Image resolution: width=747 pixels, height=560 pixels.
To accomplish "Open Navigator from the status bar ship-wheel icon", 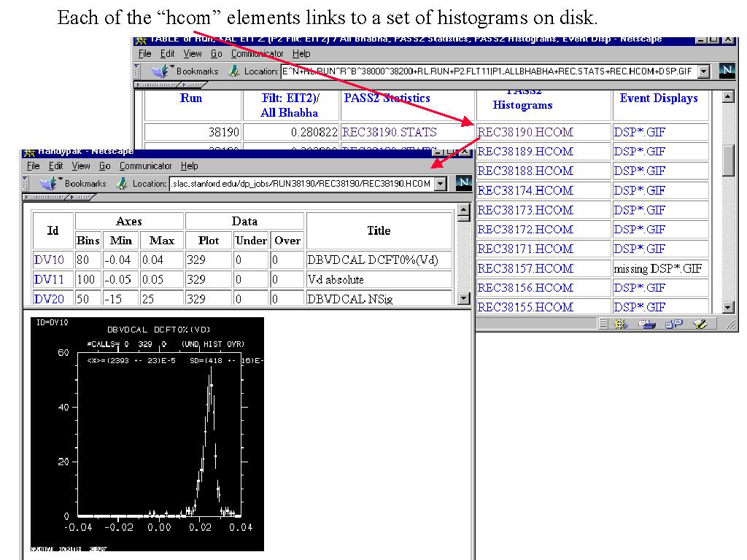I will [621, 324].
